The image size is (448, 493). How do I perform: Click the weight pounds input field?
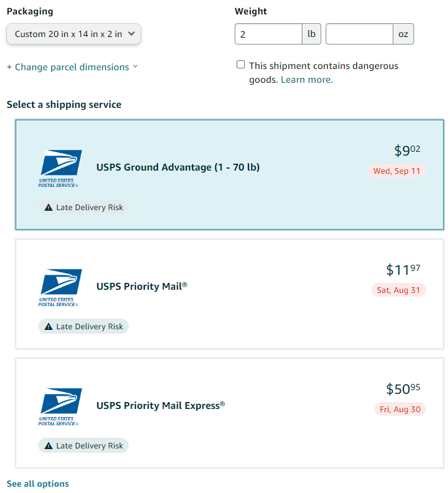coord(269,34)
